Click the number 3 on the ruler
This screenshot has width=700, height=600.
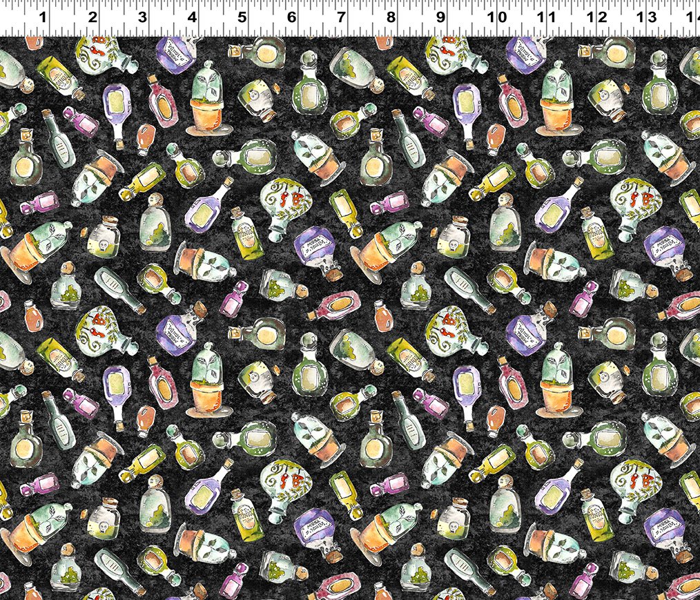click(x=142, y=17)
